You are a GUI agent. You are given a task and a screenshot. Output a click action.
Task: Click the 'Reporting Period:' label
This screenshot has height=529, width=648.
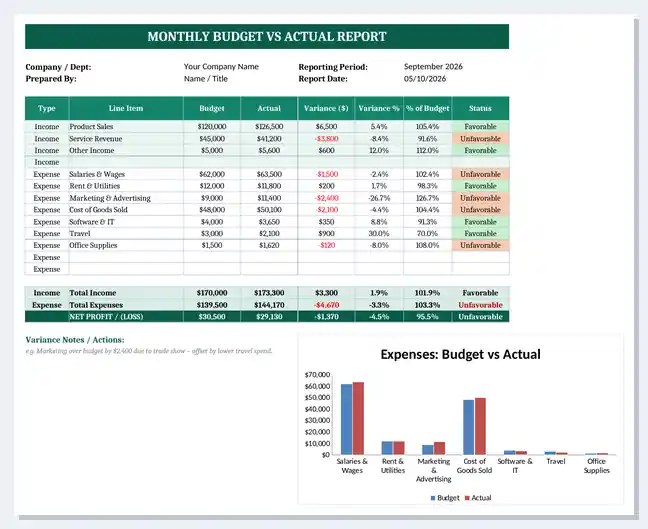click(x=333, y=67)
